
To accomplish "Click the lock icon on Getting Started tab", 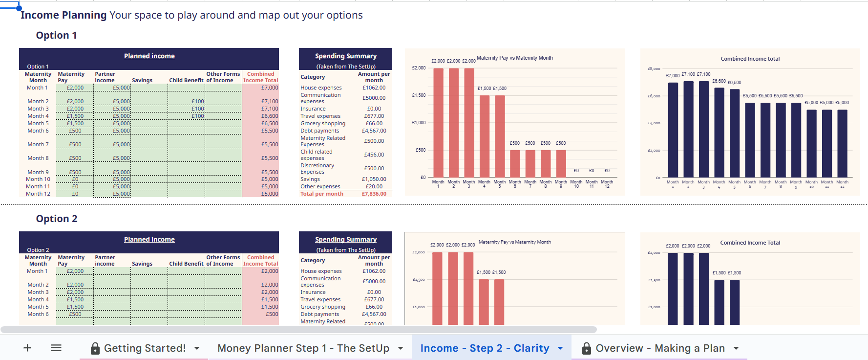I will click(x=95, y=348).
